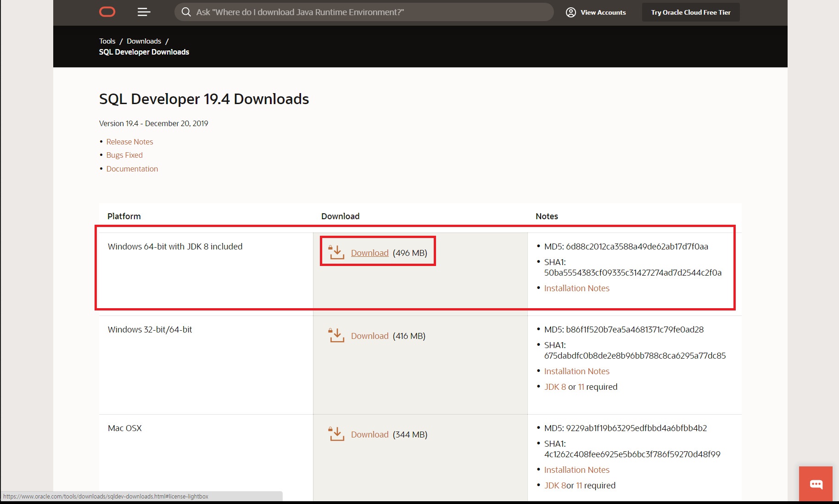Click download icon for Windows 32-bit/64-bit
This screenshot has height=504, width=839.
[x=336, y=335]
